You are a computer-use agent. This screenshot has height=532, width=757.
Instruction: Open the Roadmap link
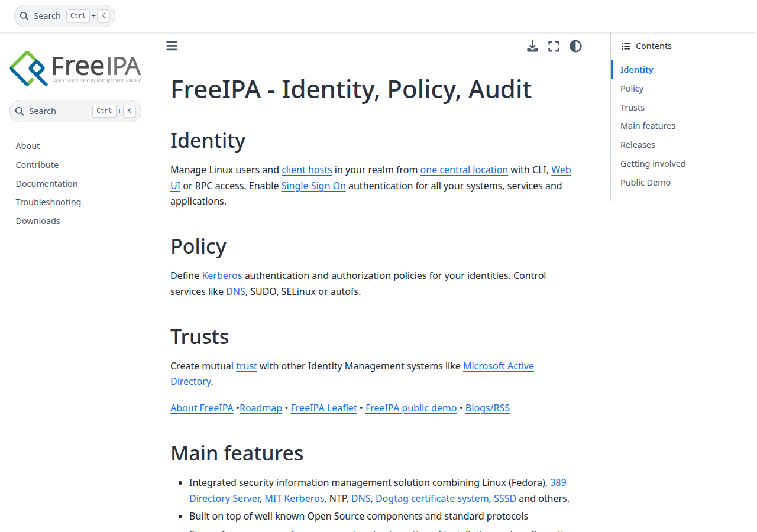261,408
